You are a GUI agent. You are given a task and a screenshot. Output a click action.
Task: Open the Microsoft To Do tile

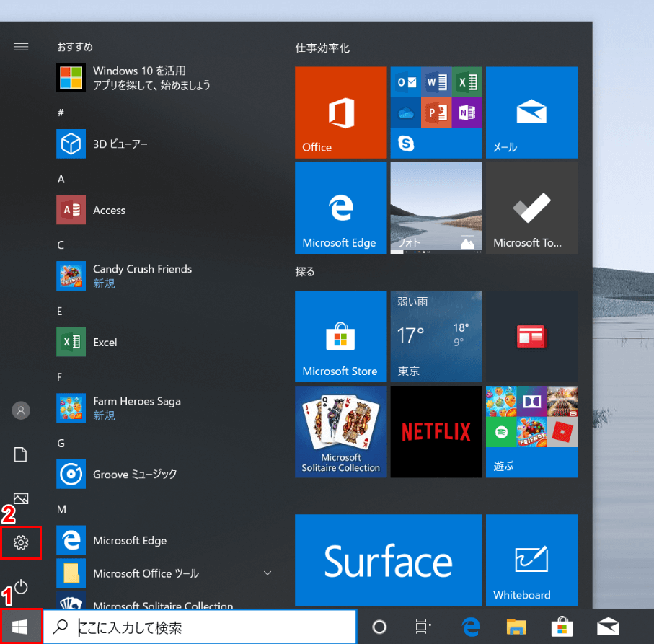coord(531,208)
